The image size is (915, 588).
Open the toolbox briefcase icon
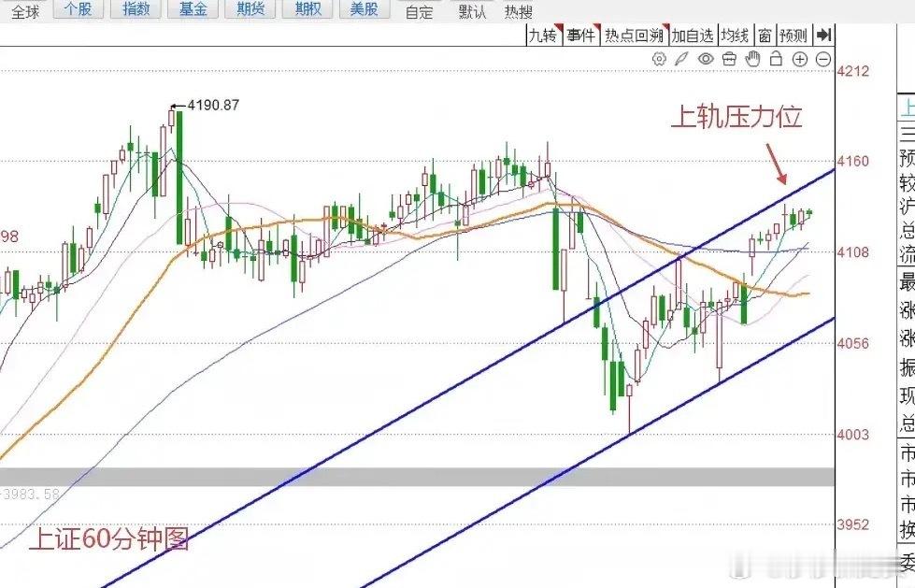[x=729, y=59]
